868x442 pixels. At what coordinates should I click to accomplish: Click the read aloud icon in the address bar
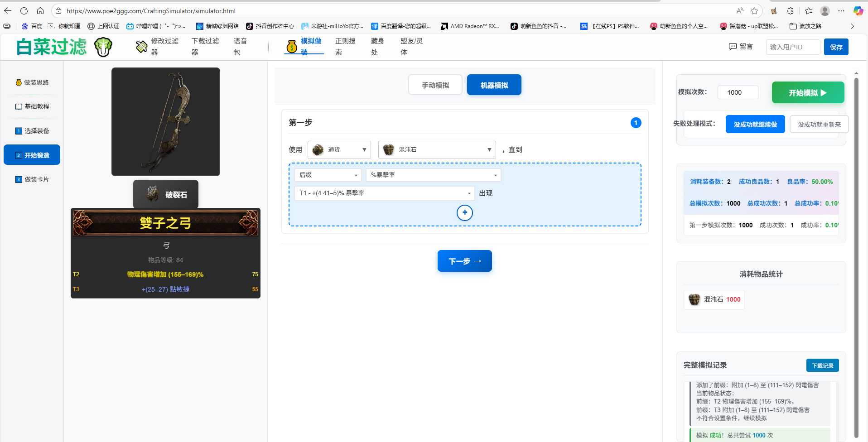(x=740, y=11)
